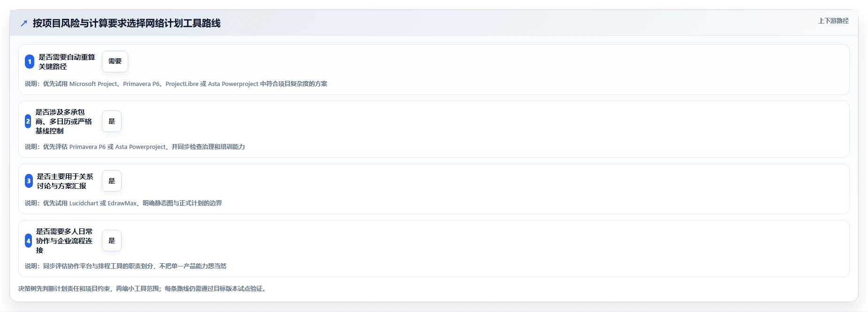The width and height of the screenshot is (868, 312).
Task: Click the 是 button for 是否主要用于关系讨论 step
Action: (x=112, y=181)
